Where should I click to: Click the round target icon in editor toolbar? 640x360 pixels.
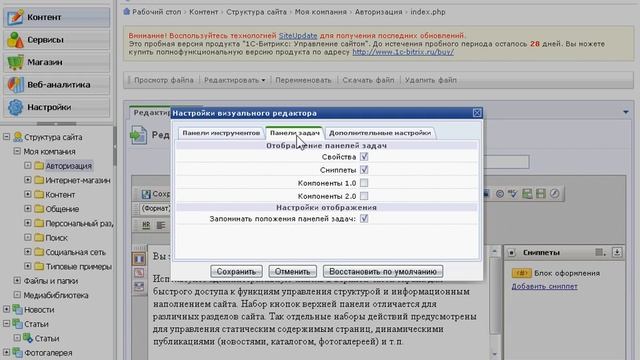pos(500,193)
